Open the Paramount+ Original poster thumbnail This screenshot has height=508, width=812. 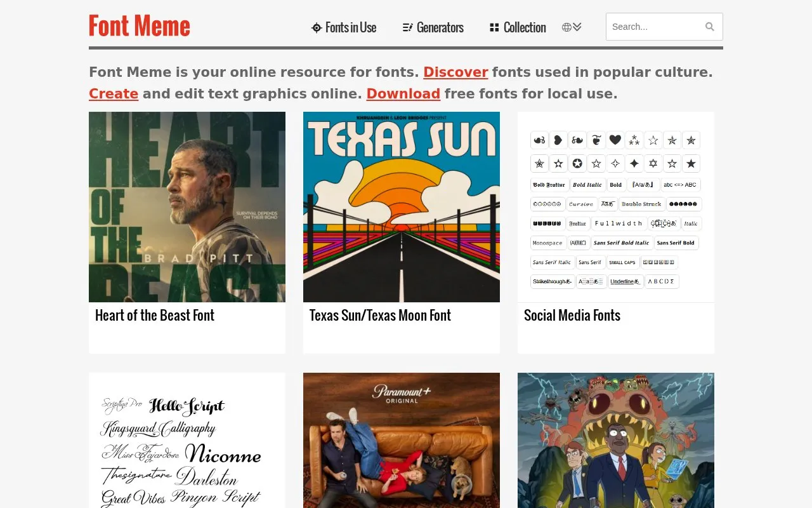pyautogui.click(x=402, y=440)
